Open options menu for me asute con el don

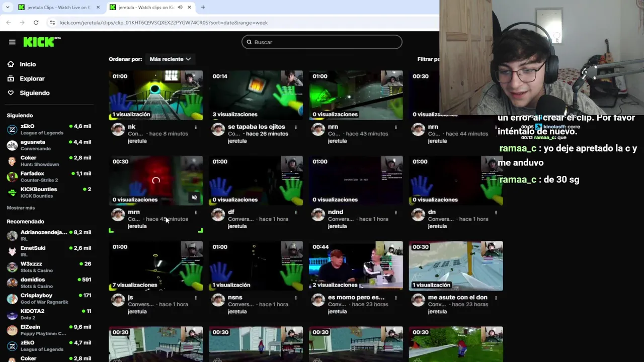tap(496, 298)
